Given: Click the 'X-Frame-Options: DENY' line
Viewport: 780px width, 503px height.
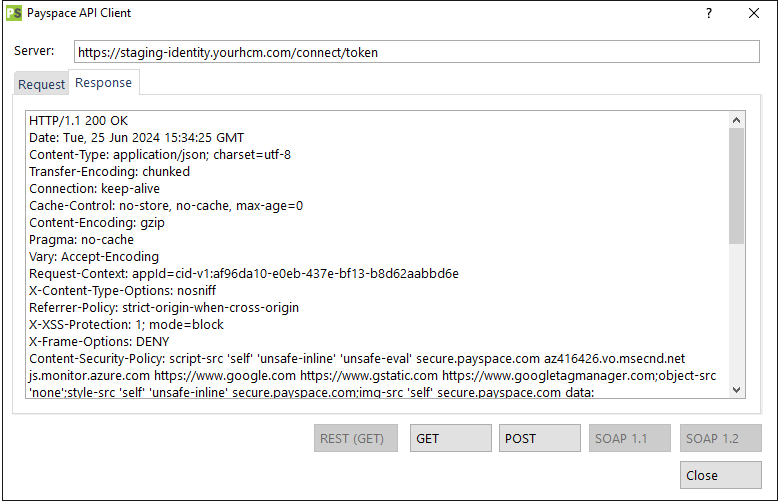Looking at the screenshot, I should pyautogui.click(x=99, y=342).
